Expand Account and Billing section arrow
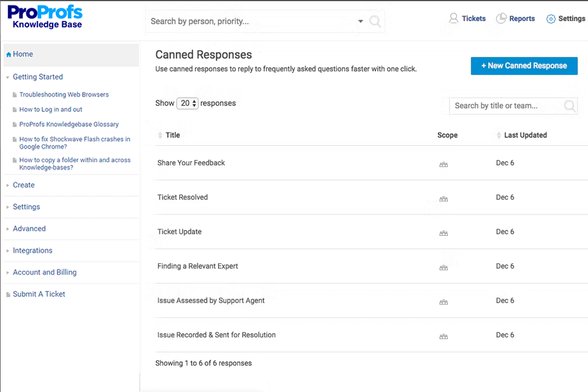The height and width of the screenshot is (392, 588). coord(7,273)
